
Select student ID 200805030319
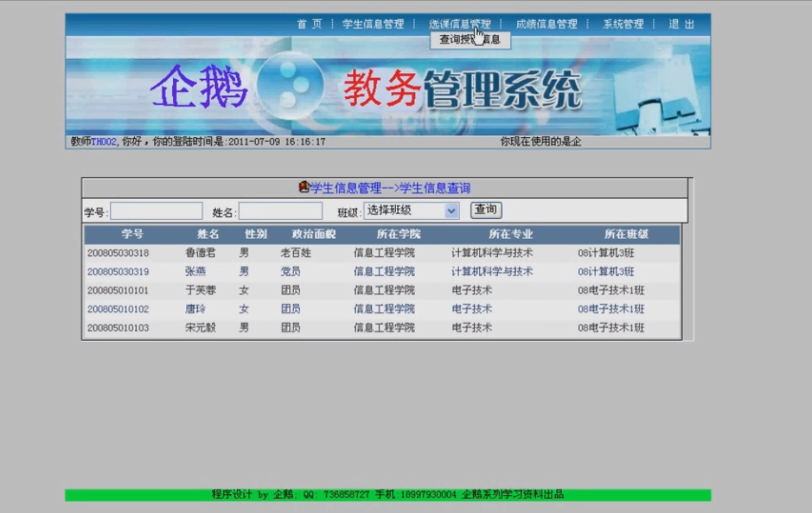pyautogui.click(x=118, y=271)
